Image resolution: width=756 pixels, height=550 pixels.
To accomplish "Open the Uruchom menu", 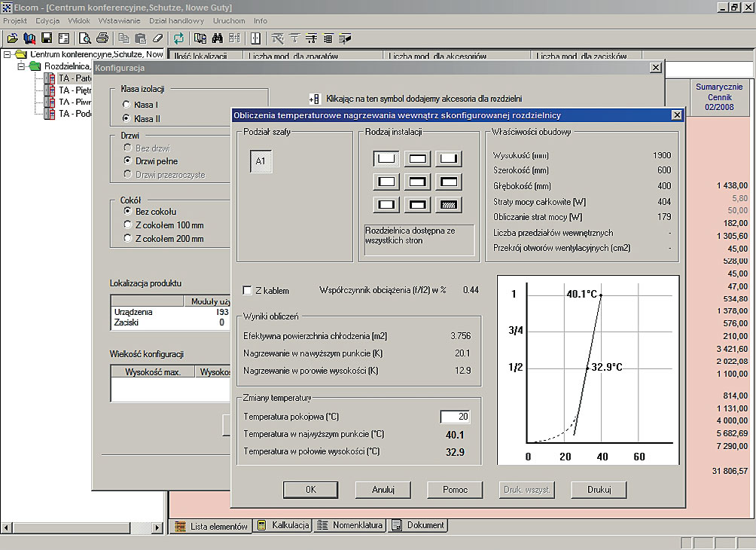I will [x=229, y=21].
